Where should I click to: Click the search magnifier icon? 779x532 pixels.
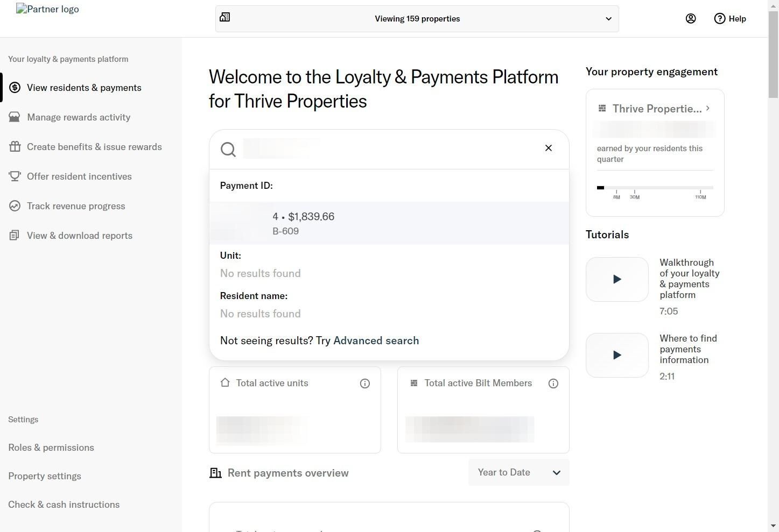[x=228, y=150]
